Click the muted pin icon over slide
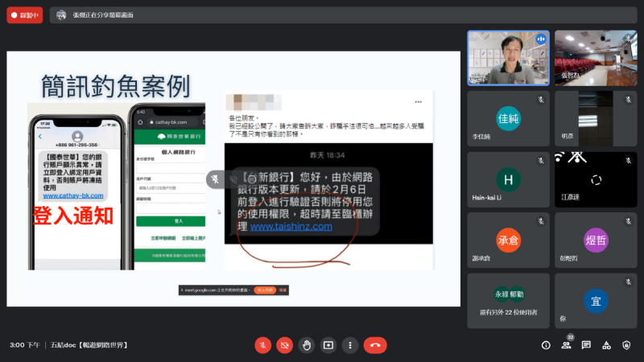 pos(215,179)
